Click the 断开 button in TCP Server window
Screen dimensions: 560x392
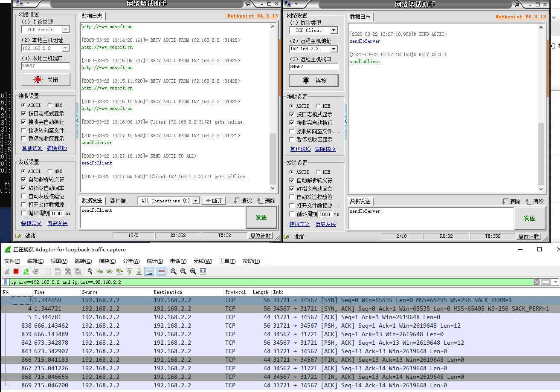(214, 201)
